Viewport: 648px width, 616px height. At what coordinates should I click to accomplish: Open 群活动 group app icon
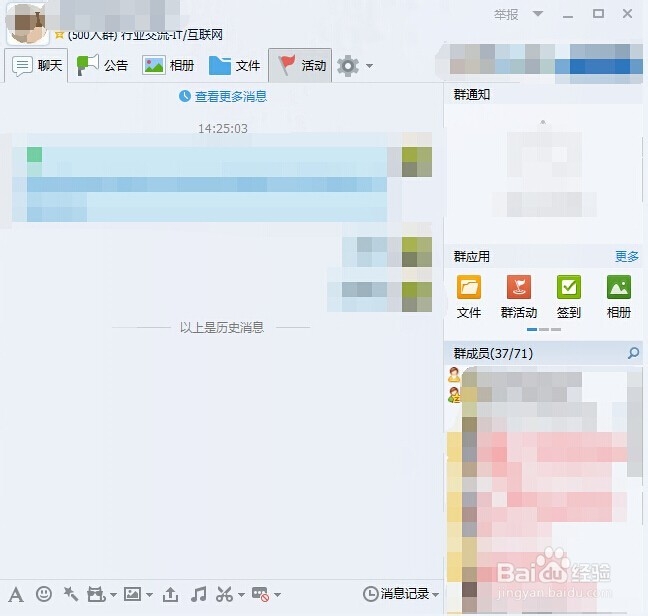point(519,287)
